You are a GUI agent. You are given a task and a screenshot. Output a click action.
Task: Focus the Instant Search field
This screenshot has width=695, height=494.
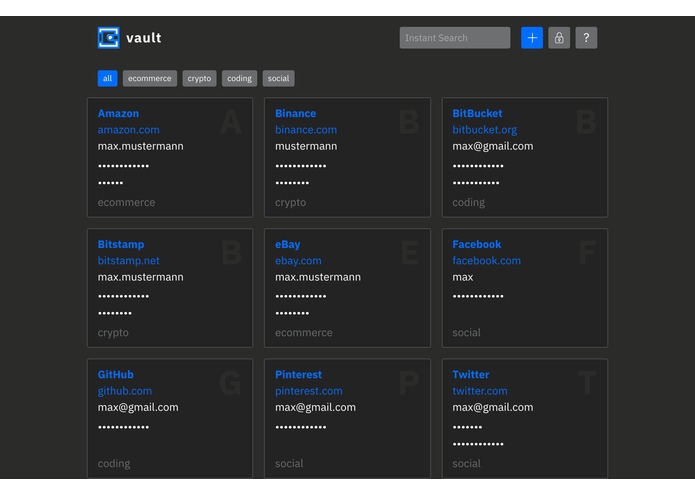[x=455, y=38]
